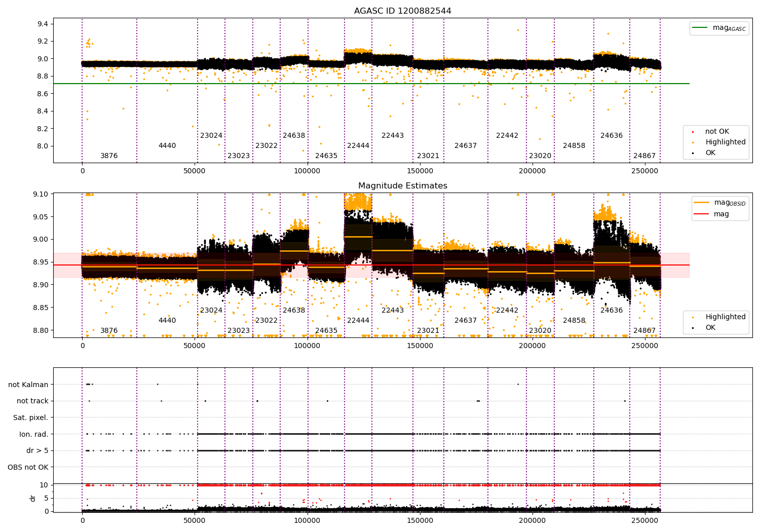The image size is (760, 532).
Task: Click the 'not Kalman' row label
Action: tap(28, 385)
